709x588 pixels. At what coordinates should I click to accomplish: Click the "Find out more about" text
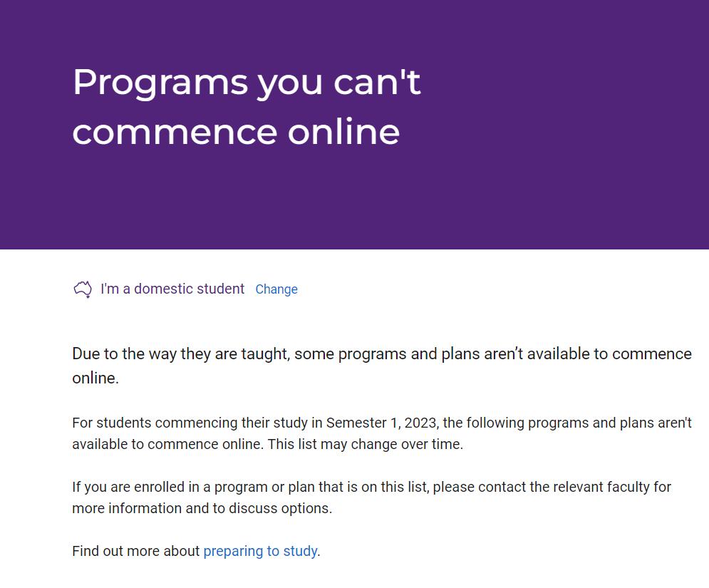pos(135,551)
